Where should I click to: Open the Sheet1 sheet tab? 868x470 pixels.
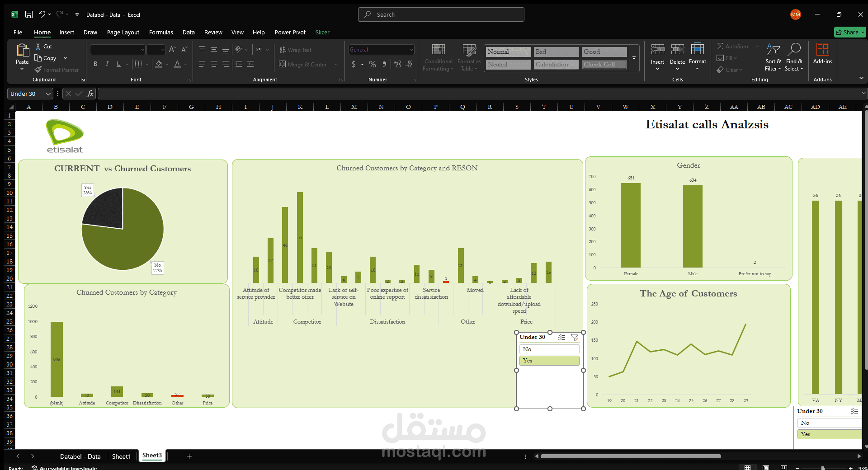click(121, 456)
